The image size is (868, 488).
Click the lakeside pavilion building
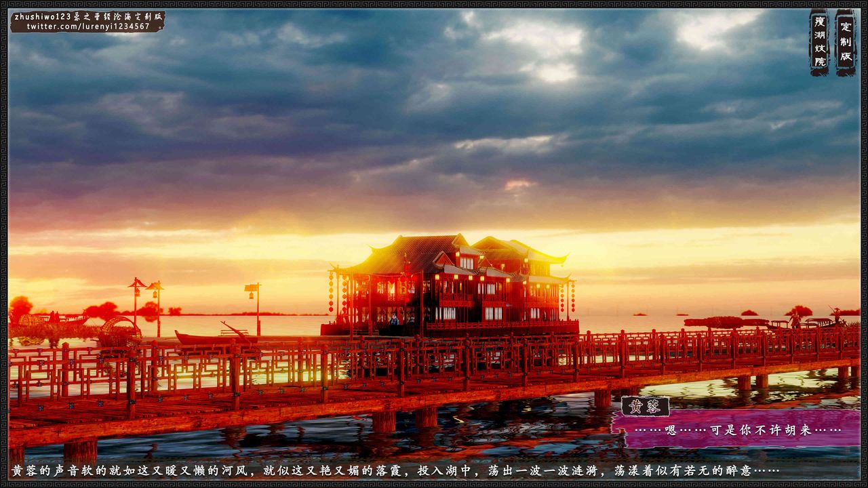point(454,285)
